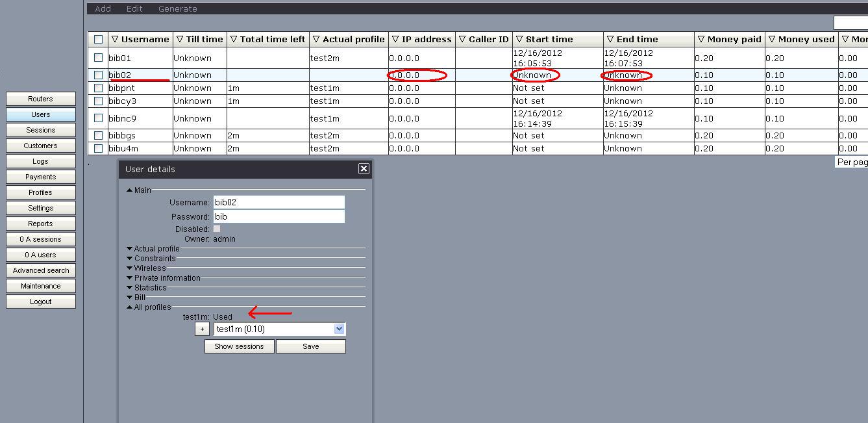Viewport: 868px width, 423px height.
Task: Sort by Actual profile column
Action: pos(349,39)
